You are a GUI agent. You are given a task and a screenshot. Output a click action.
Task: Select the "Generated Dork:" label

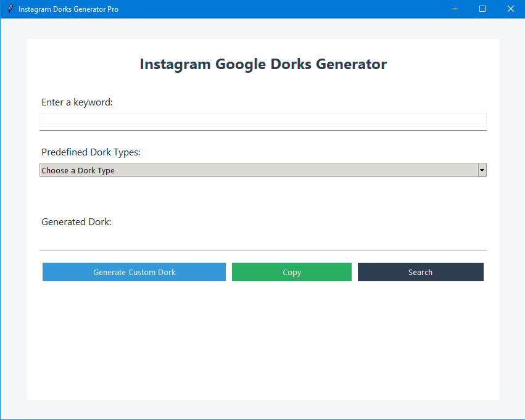(76, 221)
